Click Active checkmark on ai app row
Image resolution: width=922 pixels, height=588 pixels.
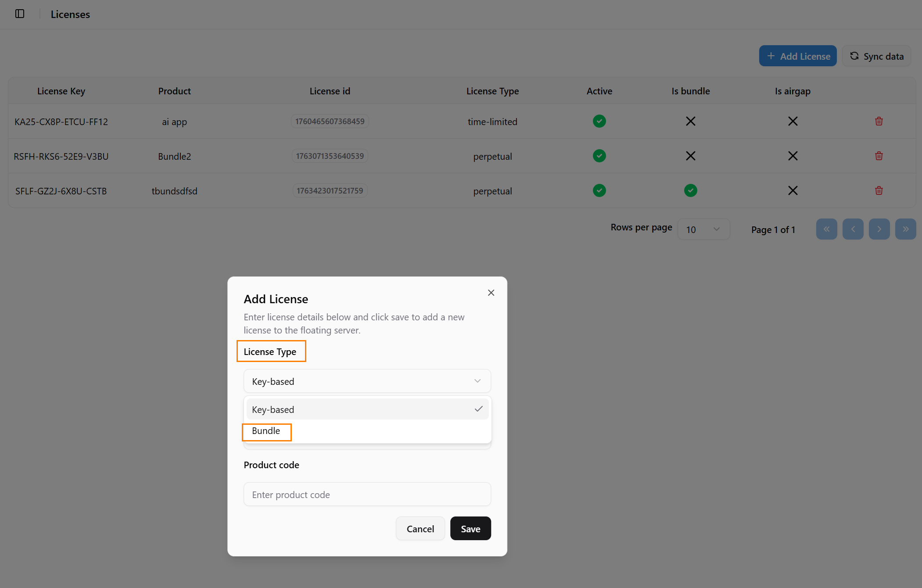click(x=599, y=122)
